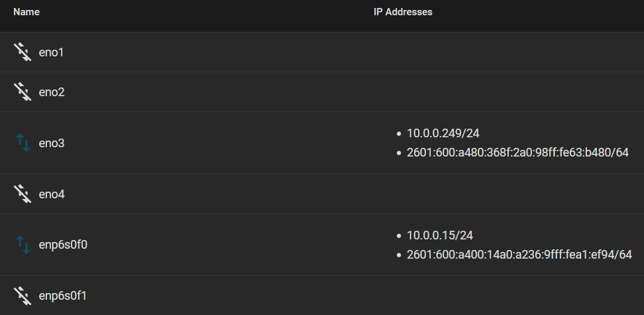Sort by the Name column header
The width and height of the screenshot is (644, 315).
27,12
